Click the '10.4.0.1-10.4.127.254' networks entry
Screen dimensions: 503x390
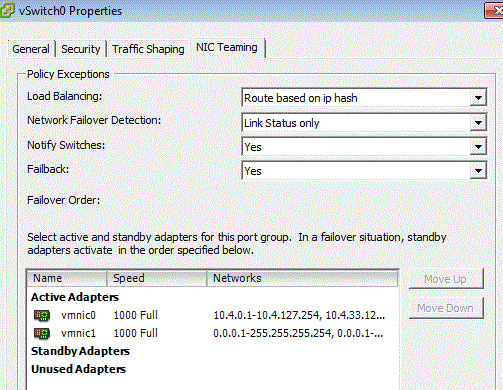(x=299, y=315)
